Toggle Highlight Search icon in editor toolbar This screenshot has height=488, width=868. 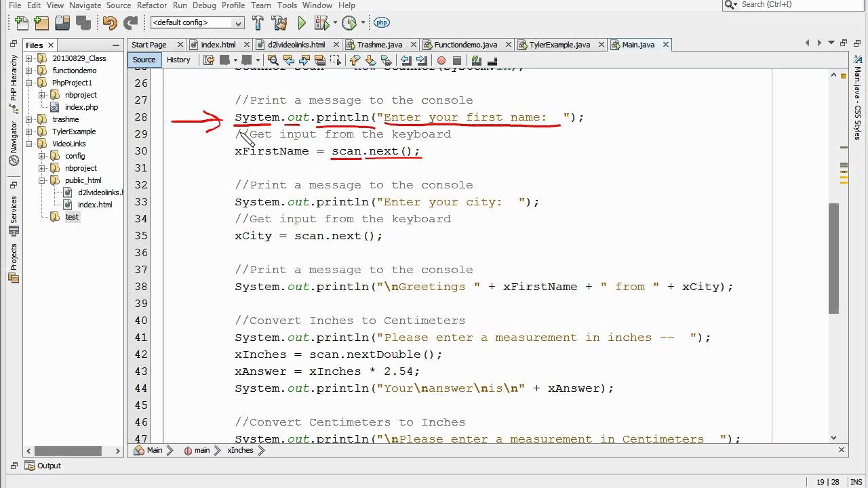pos(320,60)
